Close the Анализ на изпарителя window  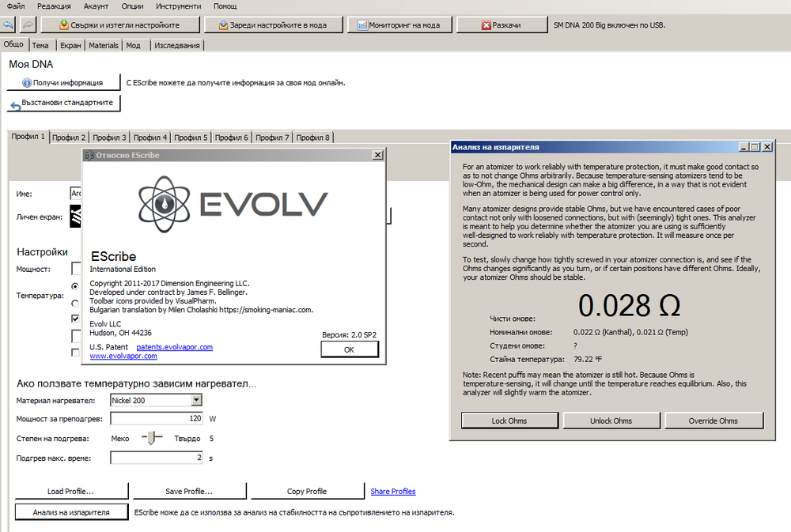point(767,147)
